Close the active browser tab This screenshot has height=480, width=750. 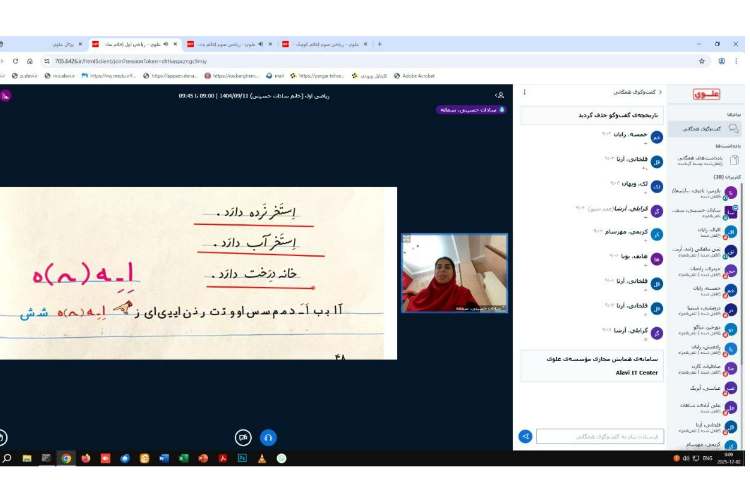175,44
